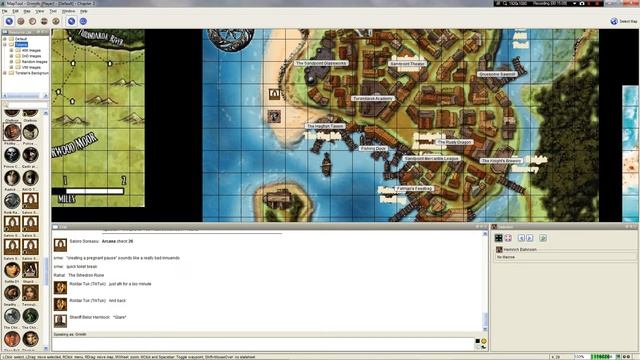Open the Help menu
640x360 pixels.
(x=84, y=11)
